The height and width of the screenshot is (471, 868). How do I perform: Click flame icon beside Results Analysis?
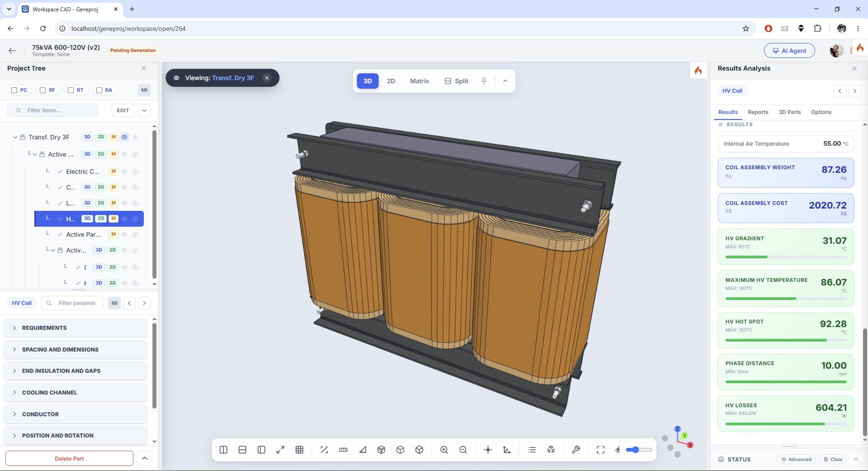[x=698, y=70]
